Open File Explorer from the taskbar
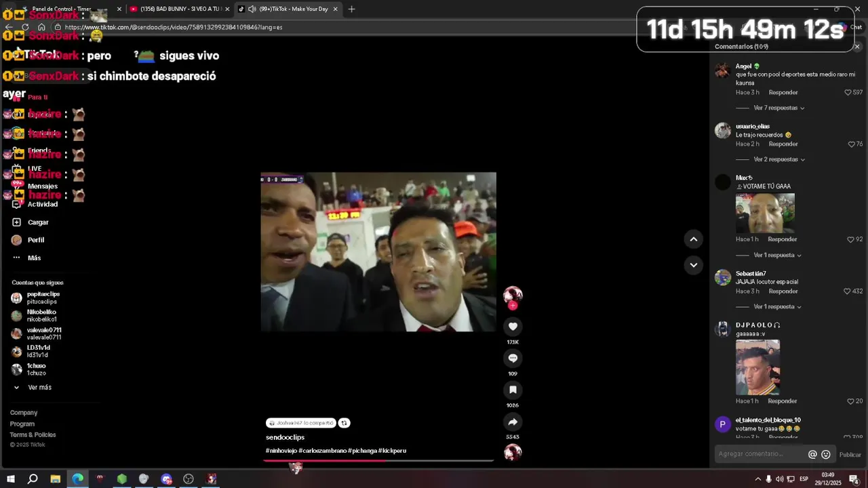This screenshot has width=868, height=488. tap(55, 479)
